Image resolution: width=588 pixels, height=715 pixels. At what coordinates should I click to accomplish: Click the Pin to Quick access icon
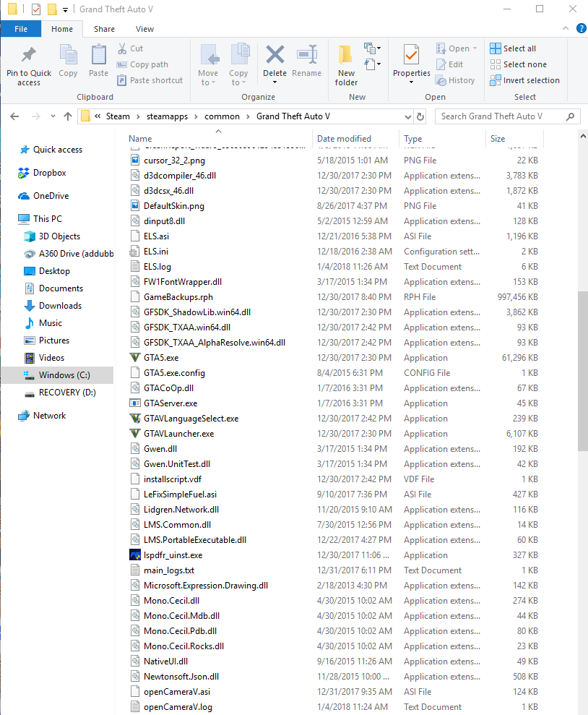pos(29,55)
